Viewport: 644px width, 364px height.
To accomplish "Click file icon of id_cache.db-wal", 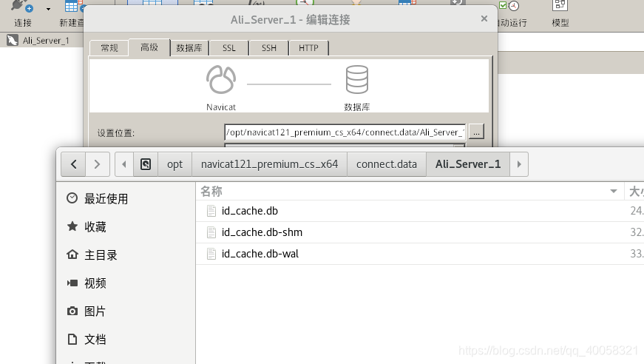I will pyautogui.click(x=211, y=254).
